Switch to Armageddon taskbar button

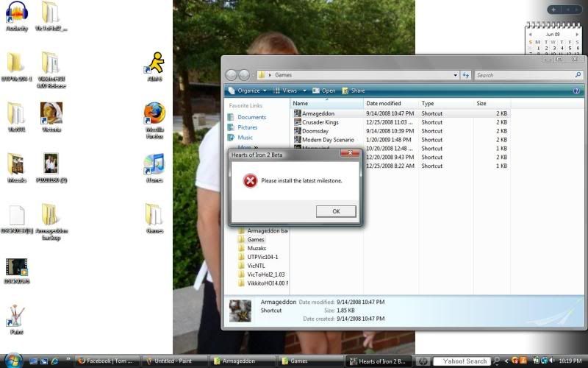(243, 361)
